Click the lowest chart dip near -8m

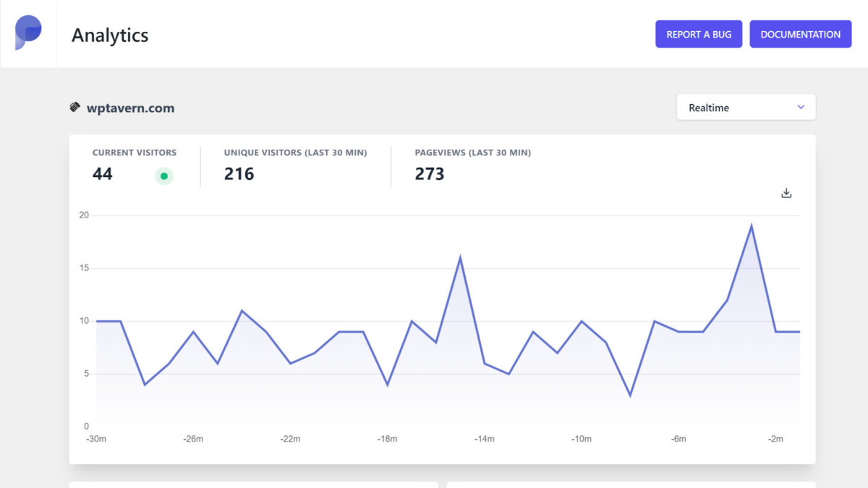coord(630,395)
